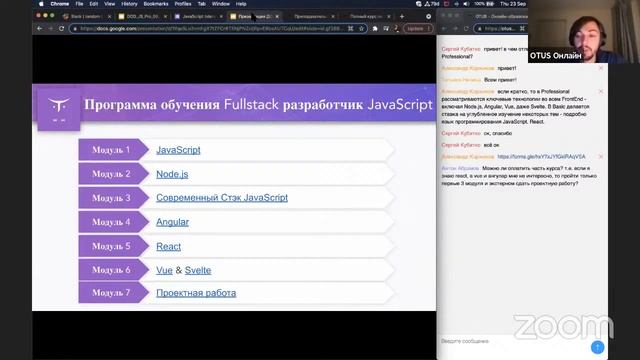
Task: Send the chat message with blue arrow
Action: point(598,347)
